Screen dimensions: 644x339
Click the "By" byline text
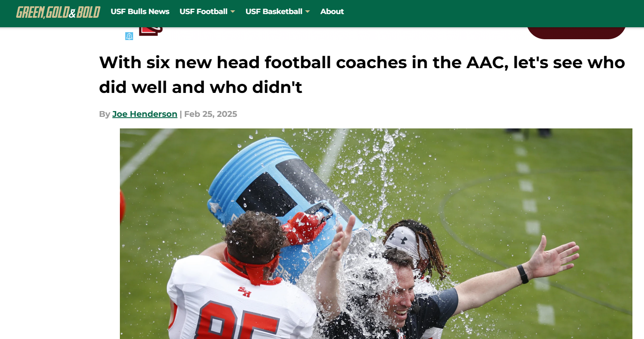[x=105, y=114]
